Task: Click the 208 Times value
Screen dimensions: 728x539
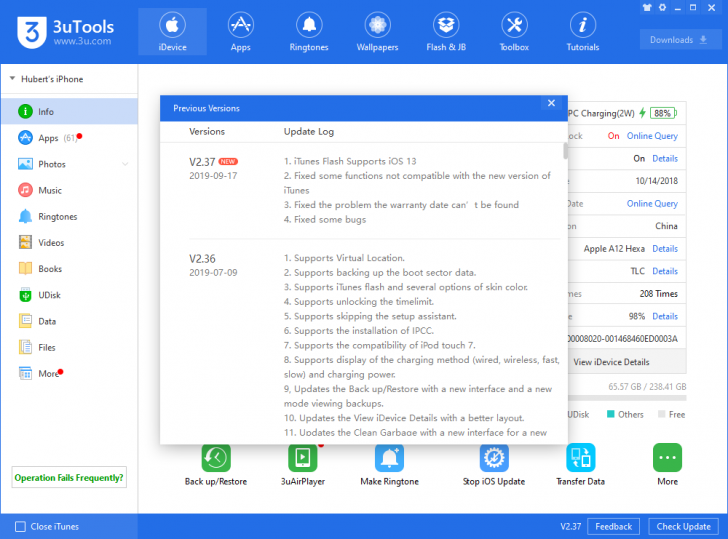Action: point(658,293)
